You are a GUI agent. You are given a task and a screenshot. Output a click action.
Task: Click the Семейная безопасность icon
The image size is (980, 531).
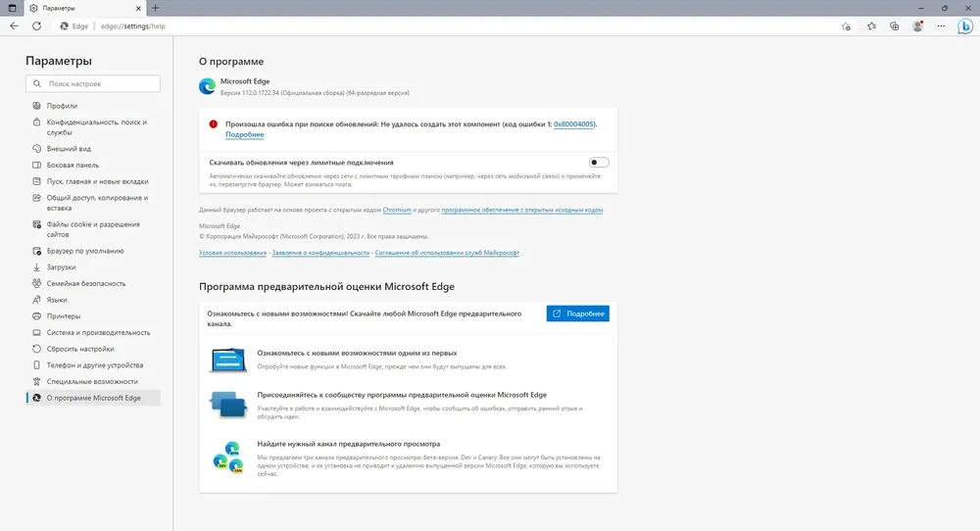pos(37,283)
